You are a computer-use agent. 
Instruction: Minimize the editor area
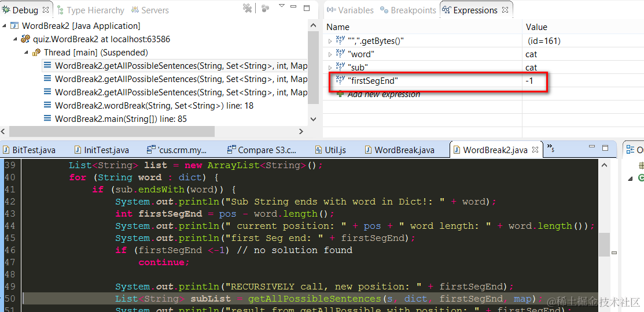[x=592, y=147]
